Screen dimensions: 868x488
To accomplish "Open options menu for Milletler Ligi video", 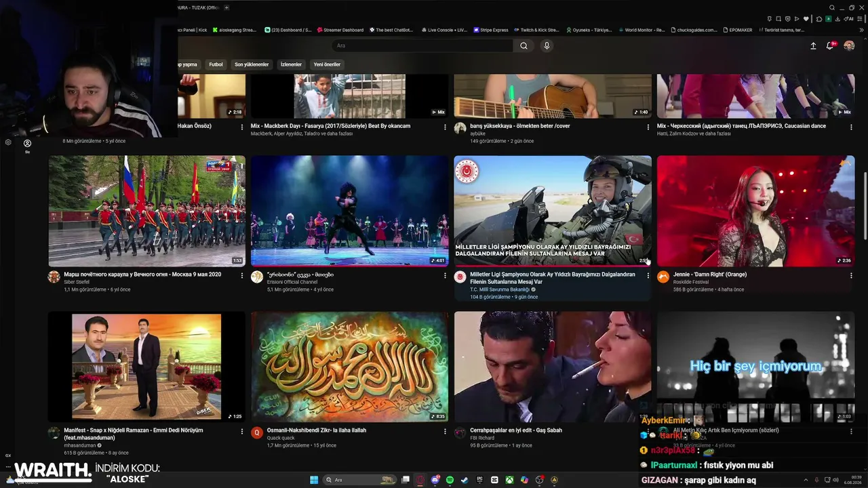I will tap(648, 275).
